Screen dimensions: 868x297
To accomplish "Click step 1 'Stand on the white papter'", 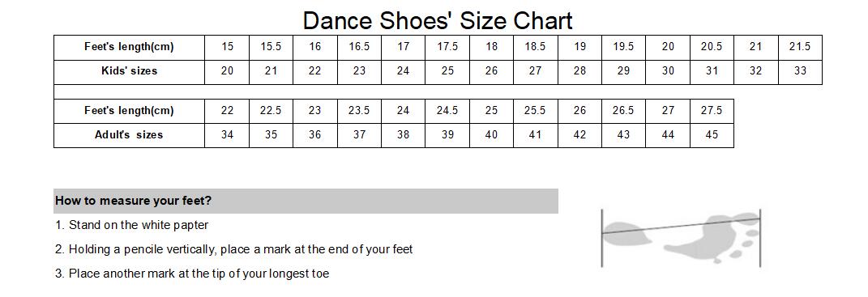I will (x=132, y=226).
